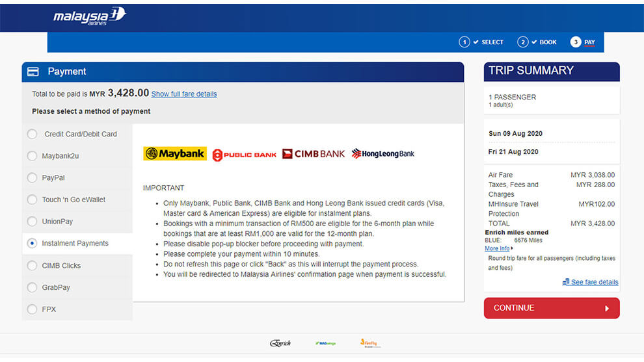644x362 pixels.
Task: Click the MHInsure MYR102.00 value
Action: click(597, 204)
